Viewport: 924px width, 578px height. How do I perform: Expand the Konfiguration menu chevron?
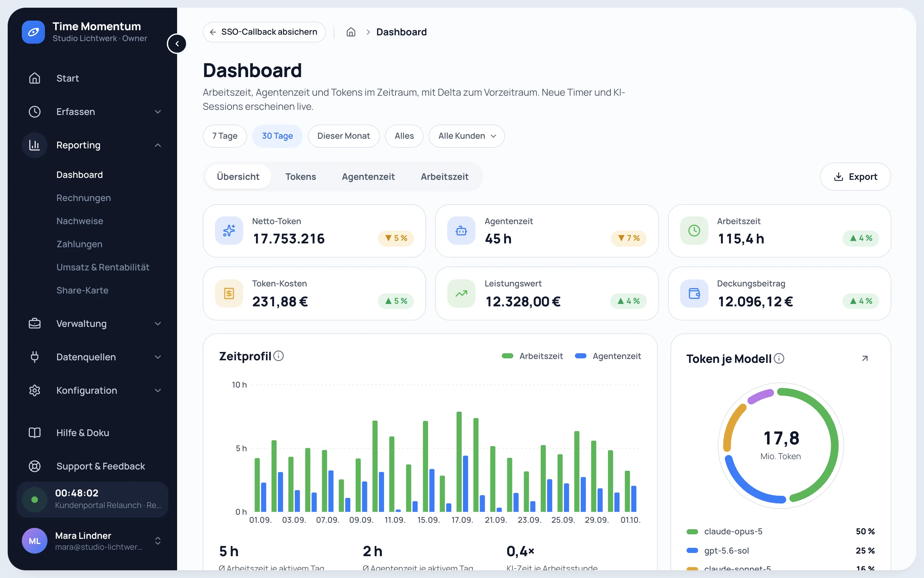(x=158, y=390)
